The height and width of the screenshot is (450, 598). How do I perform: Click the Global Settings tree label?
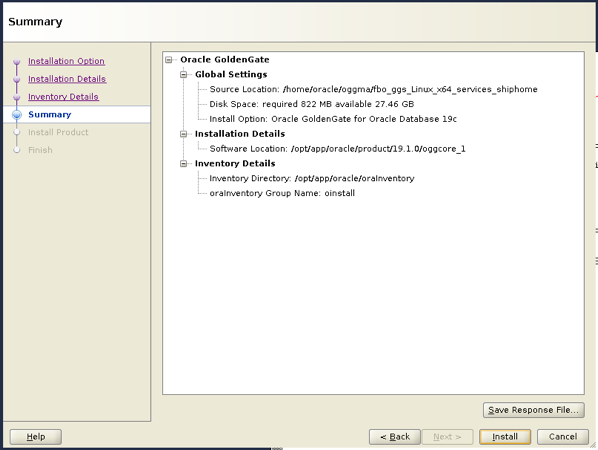pyautogui.click(x=231, y=74)
